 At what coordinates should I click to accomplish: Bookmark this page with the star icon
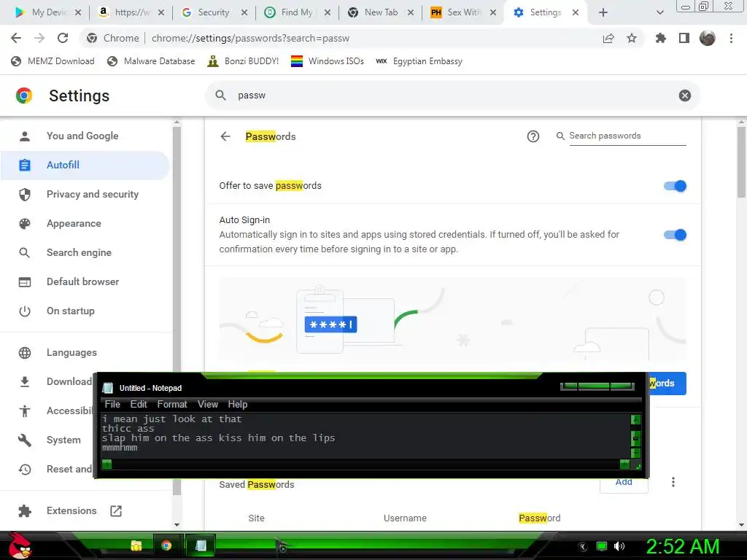click(632, 38)
